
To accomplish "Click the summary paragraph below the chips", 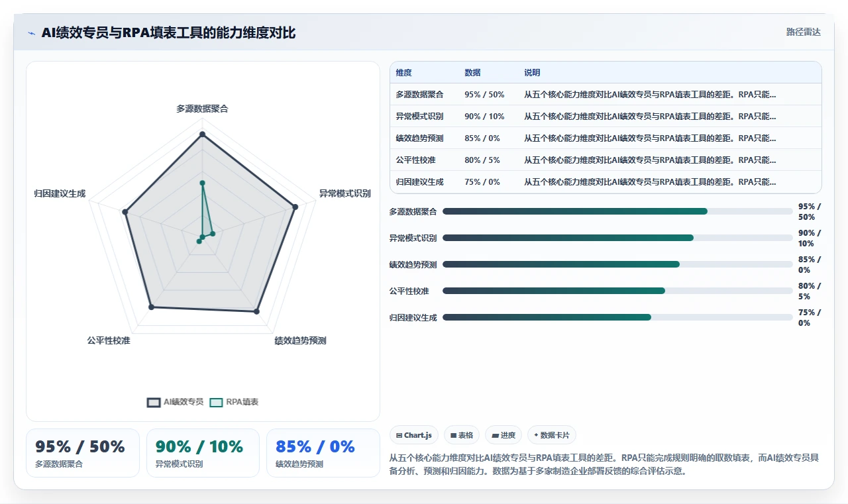I will 604,465.
